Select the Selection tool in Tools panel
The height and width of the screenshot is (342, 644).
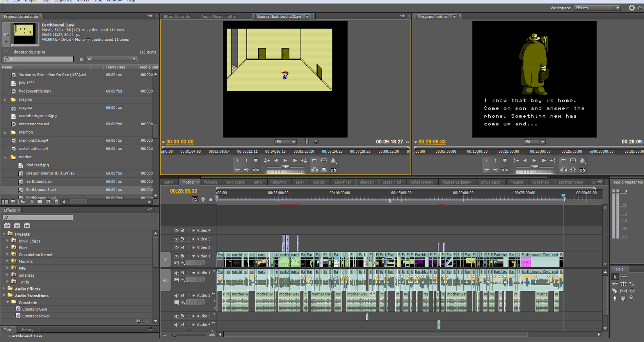pyautogui.click(x=615, y=277)
